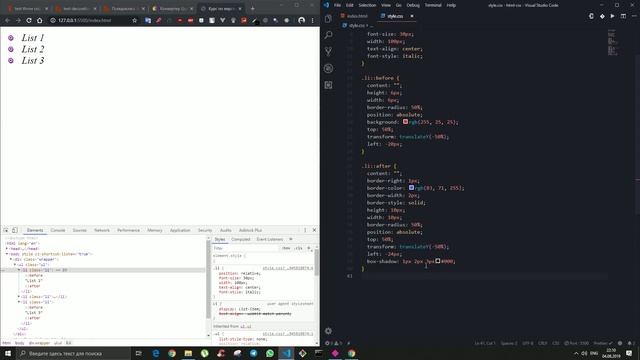The height and width of the screenshot is (360, 640).
Task: Toggle the .cls element classes pane
Action: [299, 248]
